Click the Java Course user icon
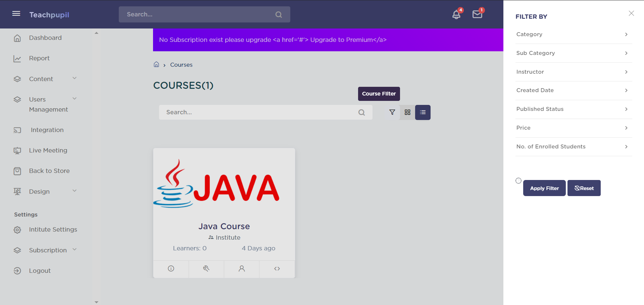Screen dimensions: 644x305 [x=242, y=268]
